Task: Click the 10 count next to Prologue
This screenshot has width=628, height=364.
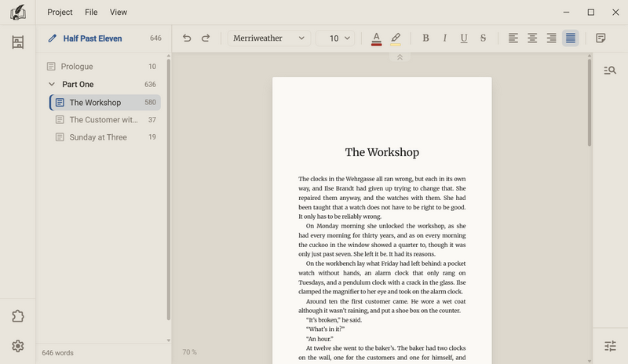Action: (x=152, y=67)
